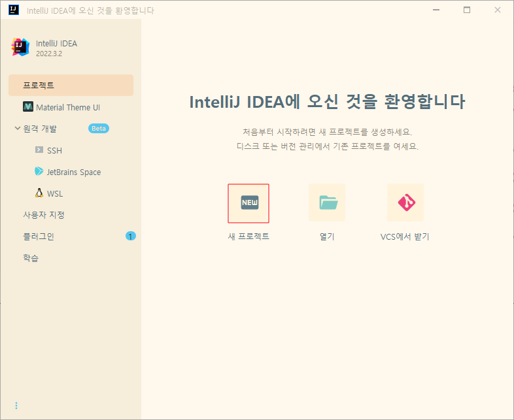Viewport: 514px width, 420px height.
Task: Click the IntelliJ IDEA product name text
Action: 57,44
